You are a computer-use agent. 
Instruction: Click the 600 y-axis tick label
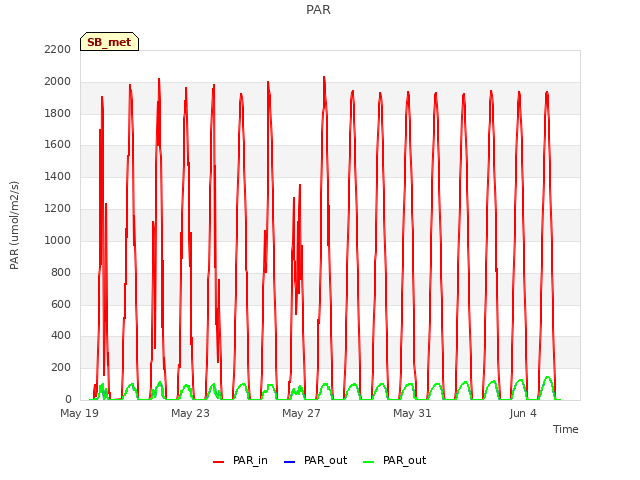[61, 304]
